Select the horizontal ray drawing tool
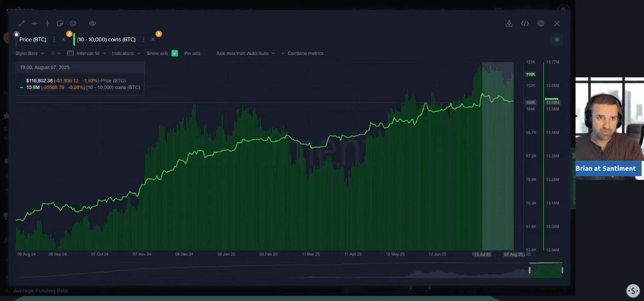 (34, 24)
